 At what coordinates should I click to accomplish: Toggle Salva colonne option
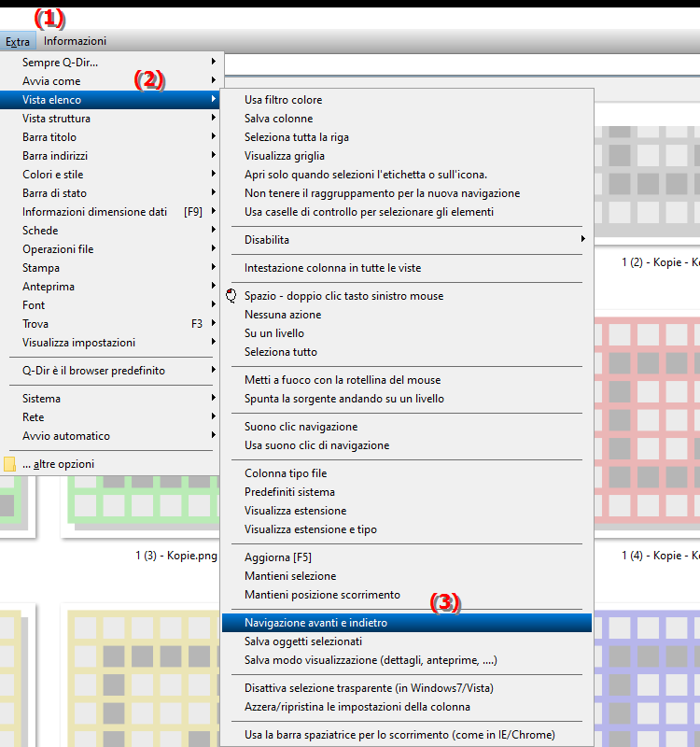[407, 119]
